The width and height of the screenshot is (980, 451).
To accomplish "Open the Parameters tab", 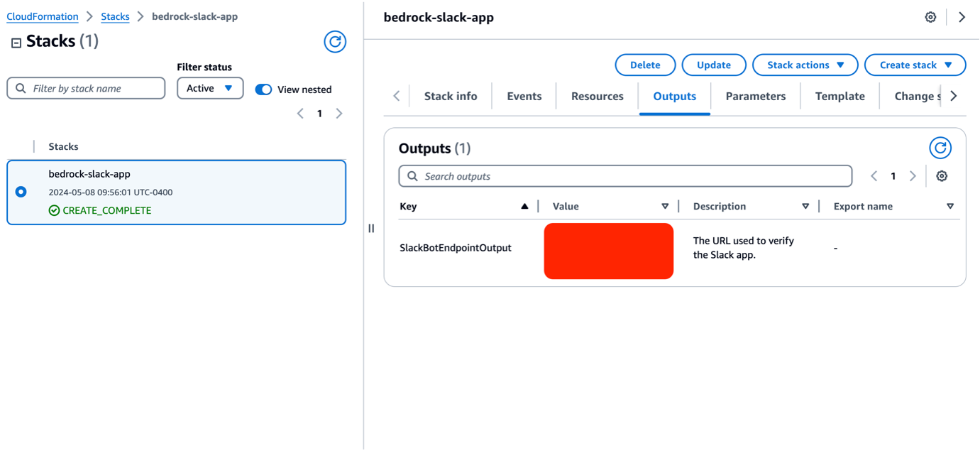I will coord(755,96).
